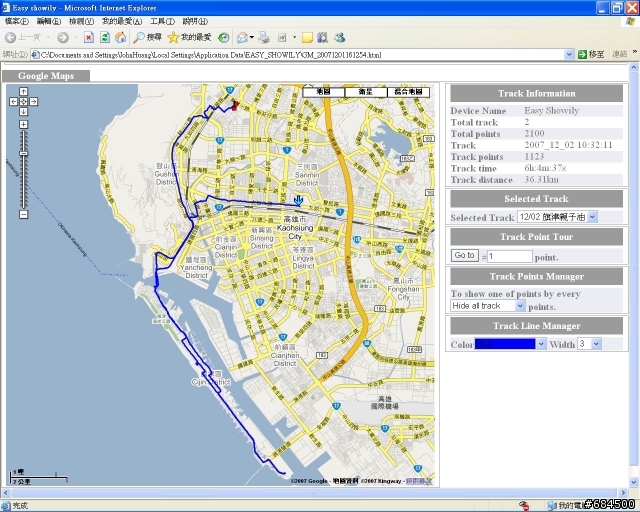The image size is (640, 512).
Task: Zoom in with the map plus button
Action: pyautogui.click(x=24, y=125)
